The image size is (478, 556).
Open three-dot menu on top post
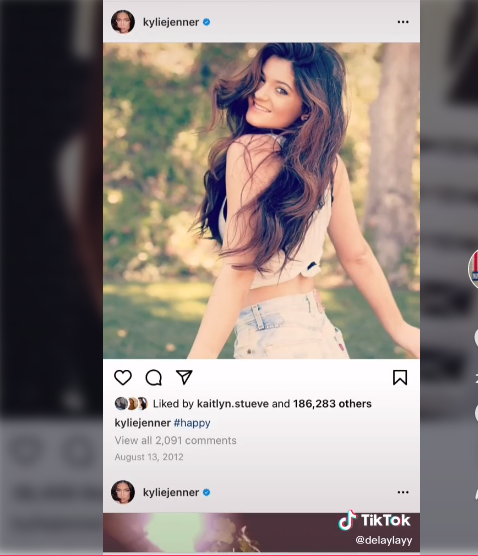[x=403, y=22]
